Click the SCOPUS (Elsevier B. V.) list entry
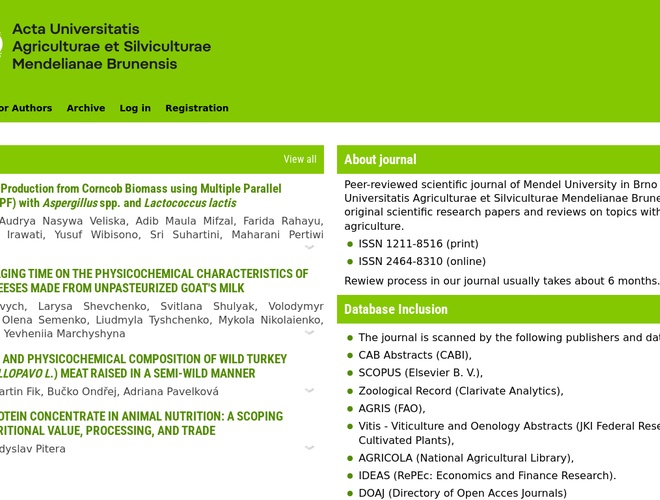This screenshot has height=500, width=660. pyautogui.click(x=420, y=373)
